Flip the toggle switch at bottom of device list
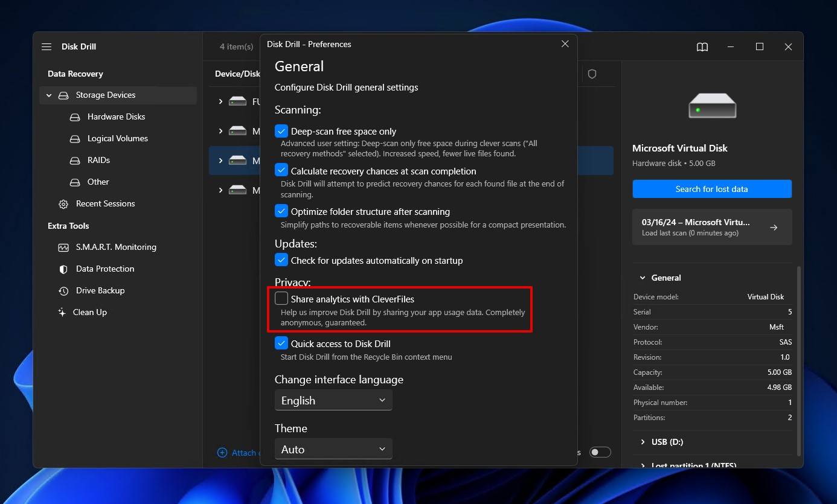Screen dimensions: 837x504 600,452
